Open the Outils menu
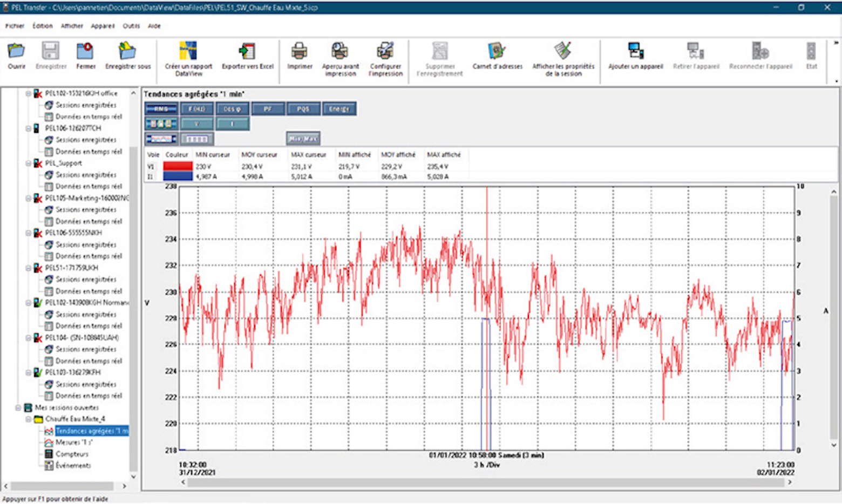842x504 pixels. tap(131, 26)
